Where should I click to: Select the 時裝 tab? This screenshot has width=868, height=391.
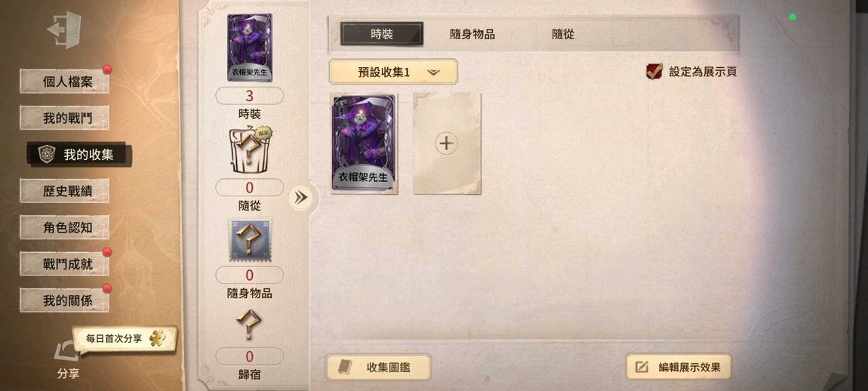[x=382, y=34]
